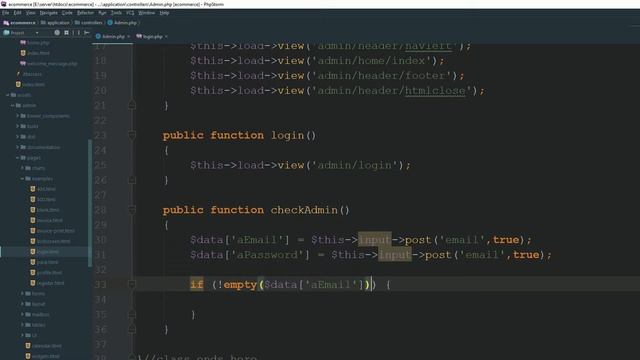Viewport: 640px width, 360px height.
Task: Select register.html in project tree
Action: 47,283
